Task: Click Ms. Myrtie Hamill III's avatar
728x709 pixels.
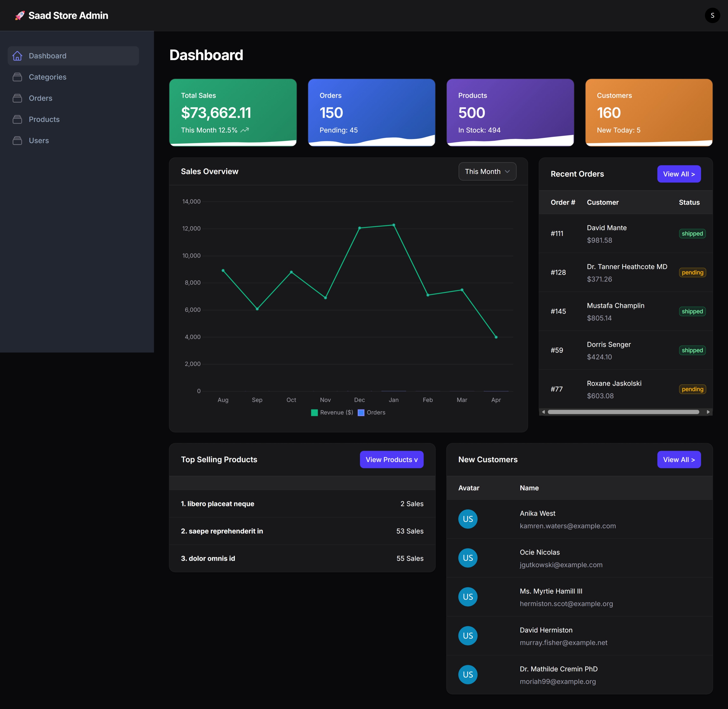Action: pyautogui.click(x=468, y=597)
